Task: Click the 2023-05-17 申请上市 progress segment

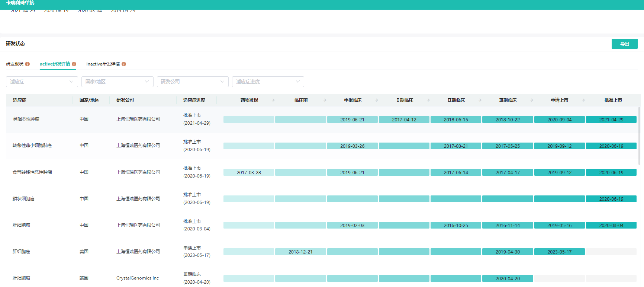Action: (x=559, y=252)
